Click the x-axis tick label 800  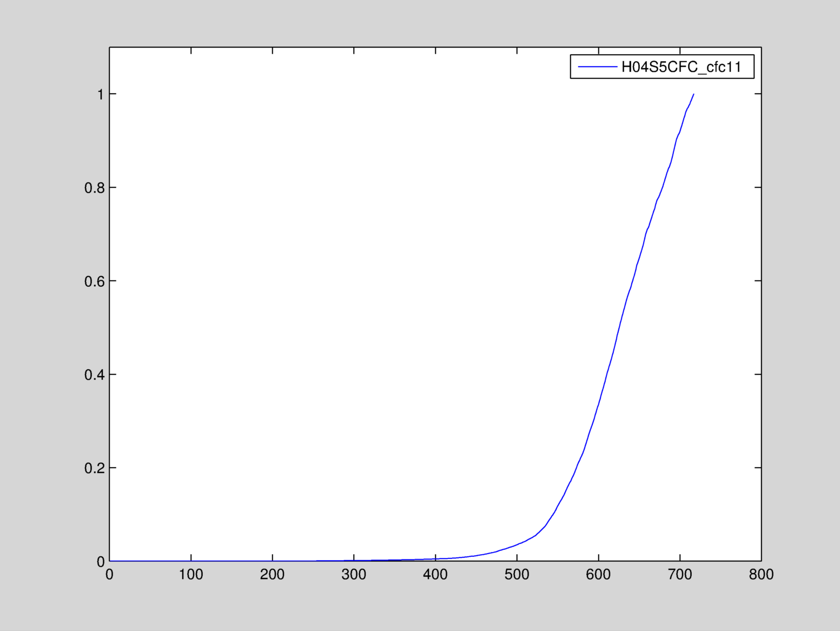[761, 575]
